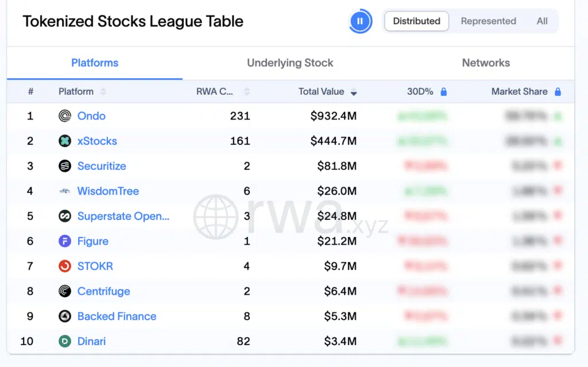Click Ondo's blurred market share value
Image resolution: width=588 pixels, height=367 pixels.
pos(526,116)
